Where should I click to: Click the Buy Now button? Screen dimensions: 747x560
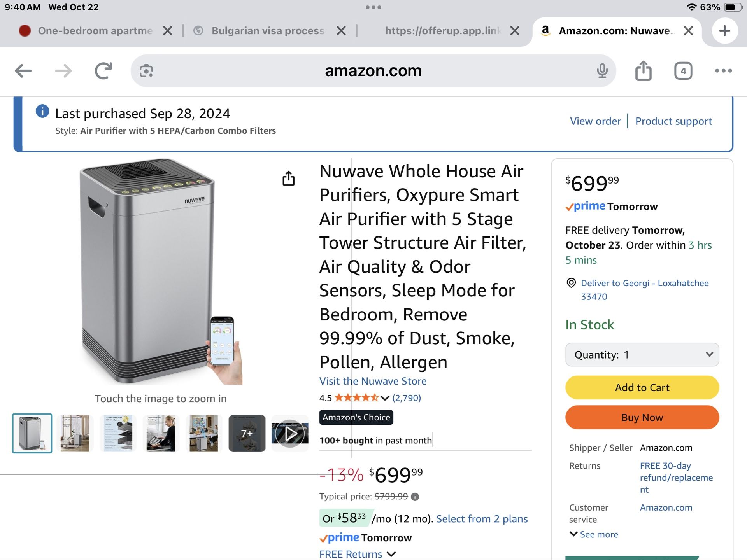click(642, 417)
